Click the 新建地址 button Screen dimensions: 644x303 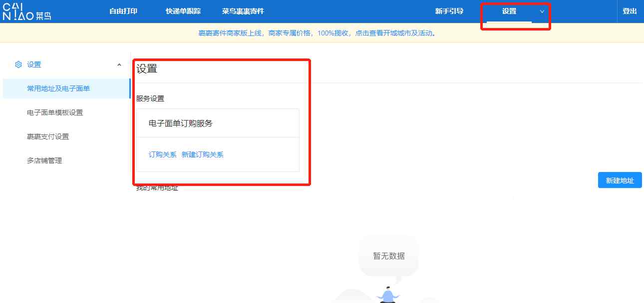click(620, 180)
